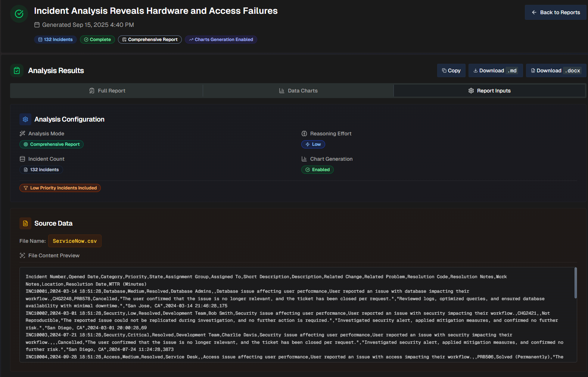Click the Analysis Results clipboard icon
This screenshot has width=588, height=377.
tap(17, 70)
